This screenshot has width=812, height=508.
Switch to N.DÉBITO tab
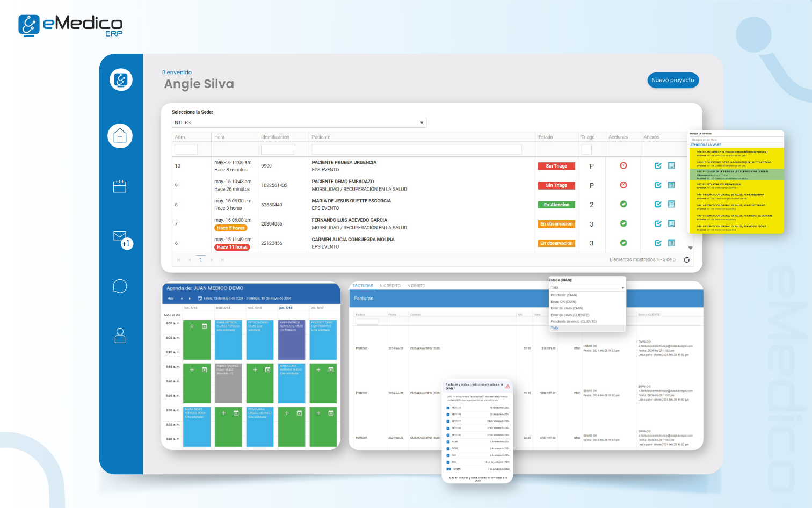click(416, 286)
